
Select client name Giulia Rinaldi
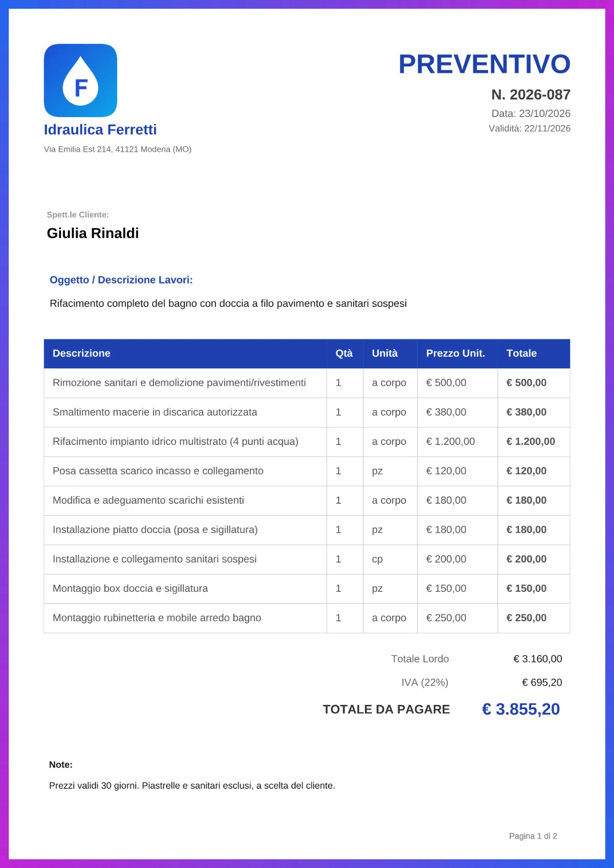tap(93, 233)
